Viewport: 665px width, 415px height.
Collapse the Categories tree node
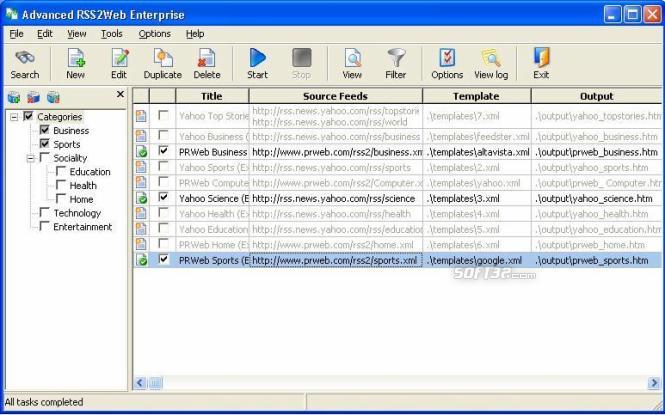[14, 117]
